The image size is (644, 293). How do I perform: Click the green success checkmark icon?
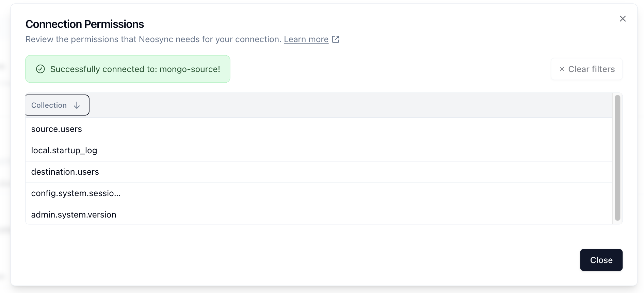pyautogui.click(x=41, y=69)
